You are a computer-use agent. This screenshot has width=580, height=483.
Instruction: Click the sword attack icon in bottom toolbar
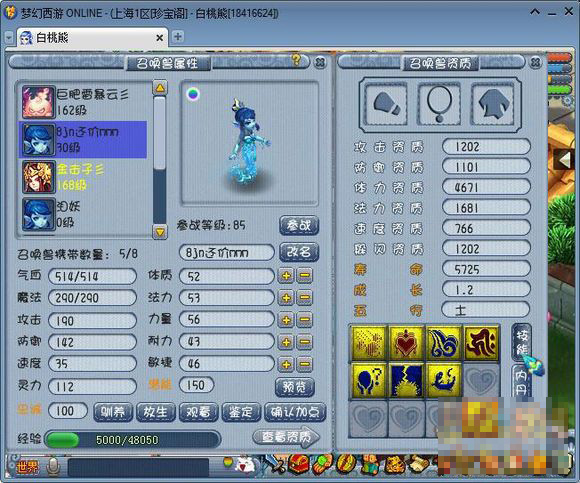(x=274, y=465)
